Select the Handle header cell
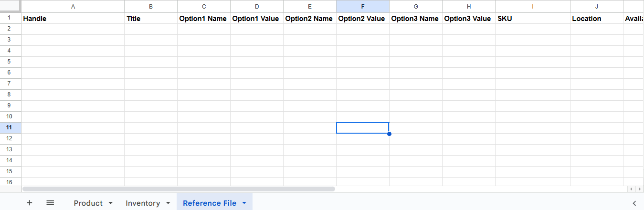This screenshot has height=210, width=644. [73, 19]
